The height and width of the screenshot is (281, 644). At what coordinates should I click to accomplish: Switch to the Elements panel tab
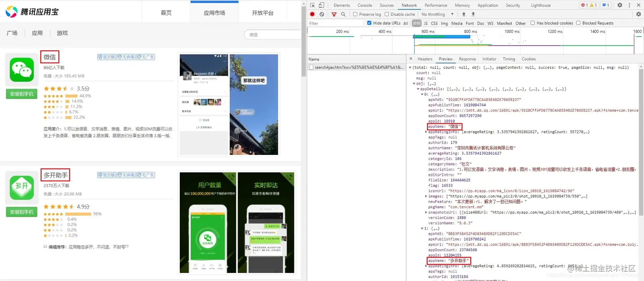(x=342, y=5)
